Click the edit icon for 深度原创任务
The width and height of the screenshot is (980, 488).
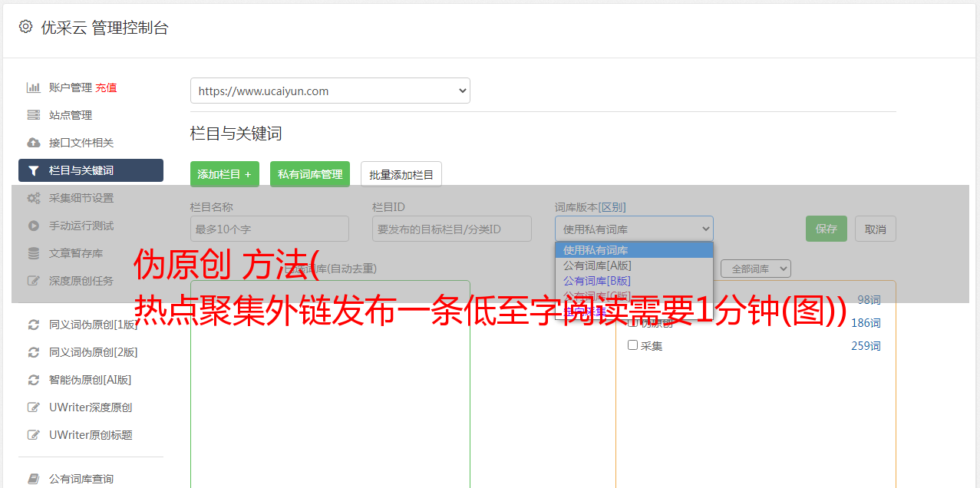33,281
